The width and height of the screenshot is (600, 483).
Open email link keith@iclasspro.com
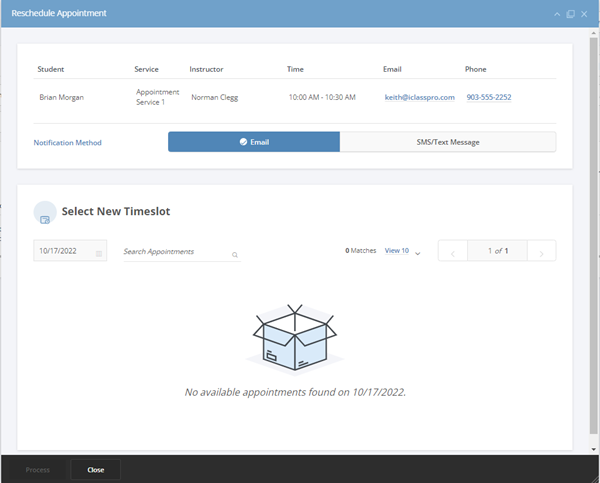tap(419, 97)
